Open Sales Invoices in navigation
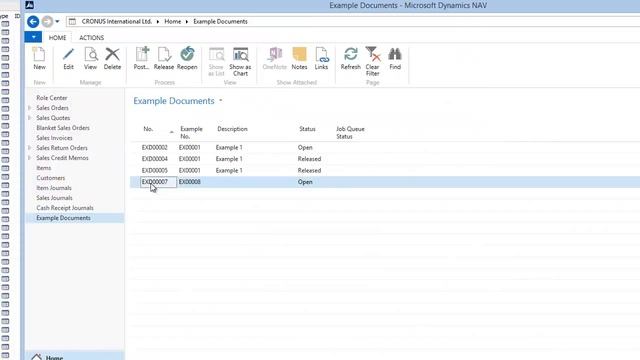Viewport: 640px width, 360px height. (x=54, y=138)
